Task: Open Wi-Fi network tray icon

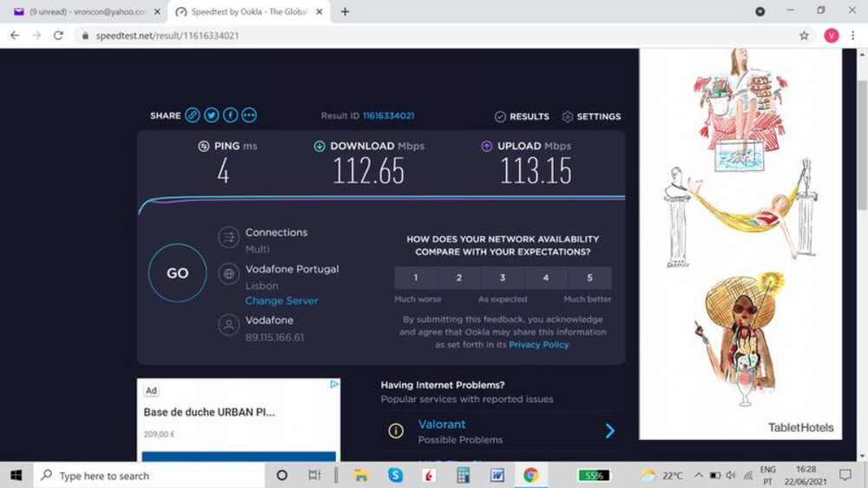Action: (748, 475)
